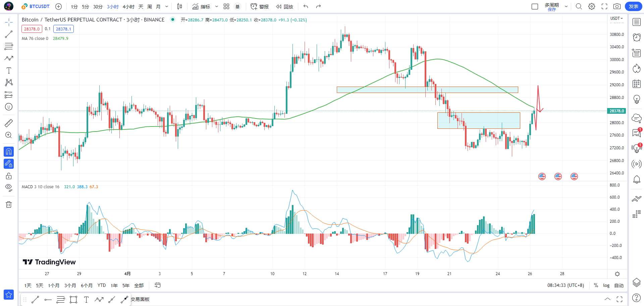The width and height of the screenshot is (644, 306).
Task: Toggle lock all drawing tools
Action: [9, 176]
